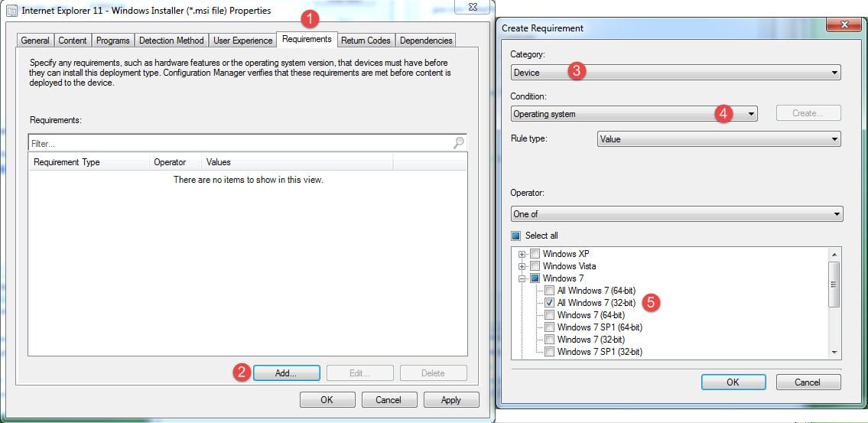Screen dimensions: 868x423
Task: Sort by Requirement Type column
Action: (89, 162)
